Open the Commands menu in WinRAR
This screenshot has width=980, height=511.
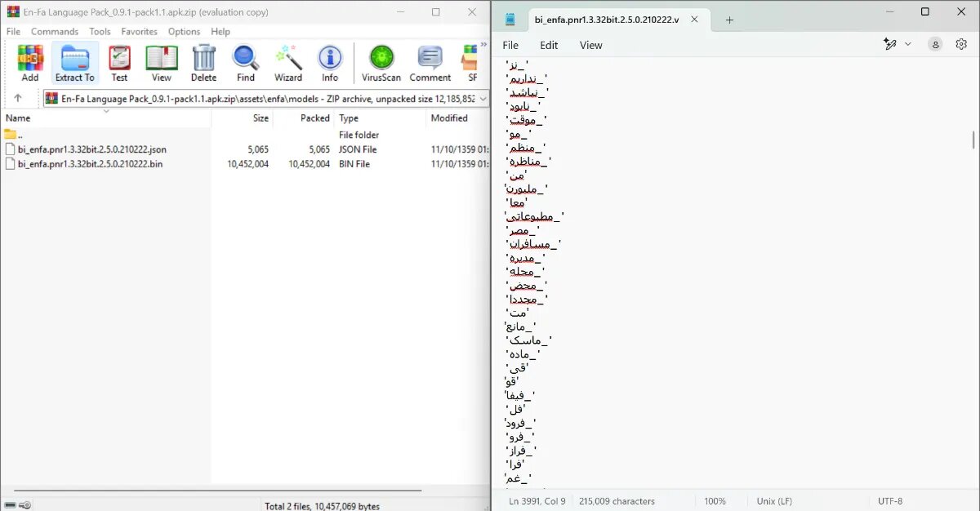coord(54,31)
